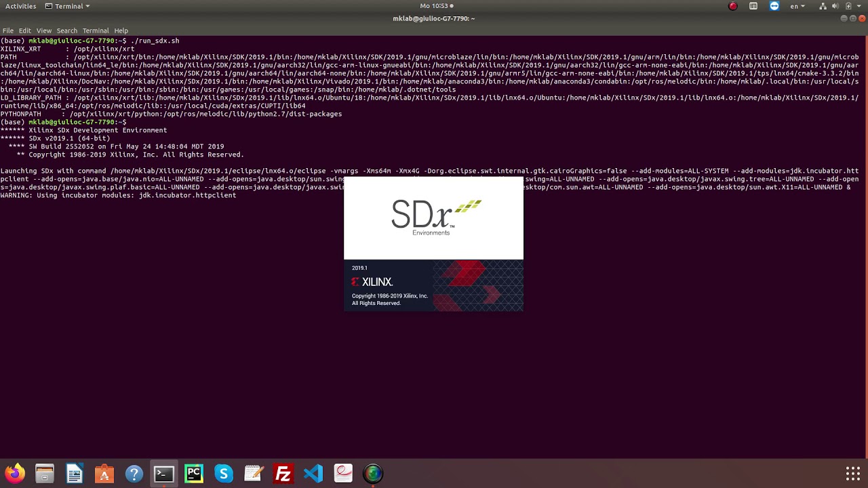Viewport: 868px width, 488px height.
Task: Click the green globe-camera dock icon
Action: click(373, 474)
